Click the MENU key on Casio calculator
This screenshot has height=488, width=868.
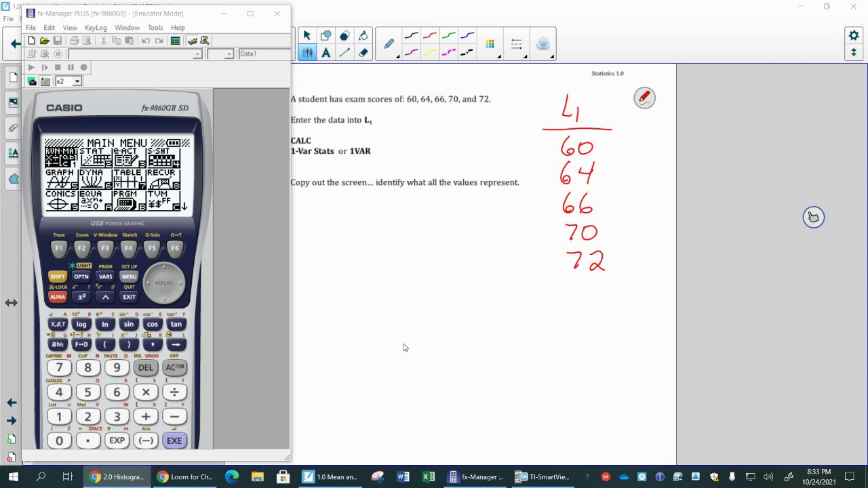click(129, 277)
